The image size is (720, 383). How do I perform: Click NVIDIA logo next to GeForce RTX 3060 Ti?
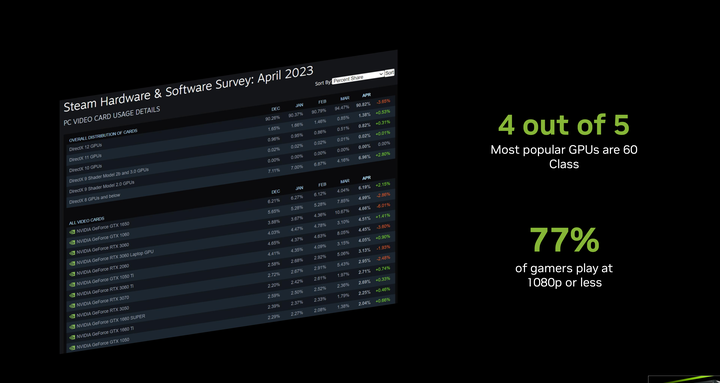pyautogui.click(x=71, y=295)
